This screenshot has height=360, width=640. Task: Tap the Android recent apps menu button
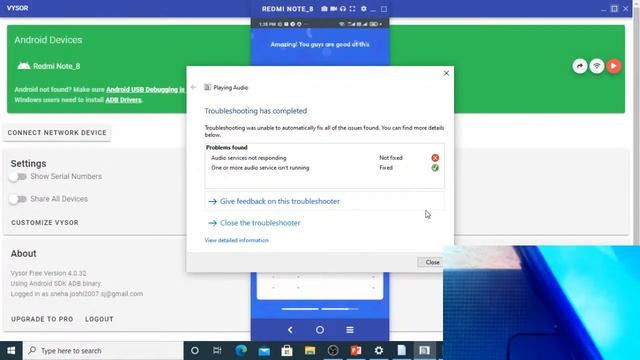pos(350,330)
